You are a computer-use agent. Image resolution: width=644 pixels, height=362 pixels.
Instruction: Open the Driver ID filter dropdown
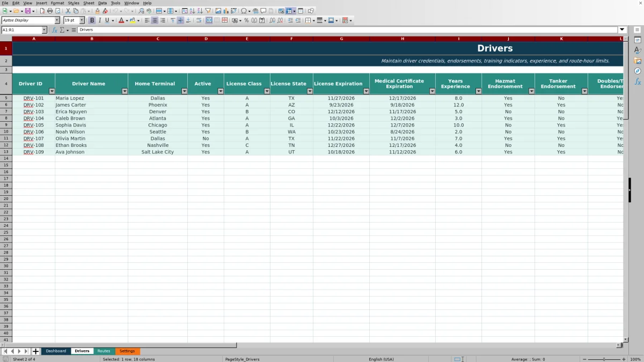pos(52,91)
